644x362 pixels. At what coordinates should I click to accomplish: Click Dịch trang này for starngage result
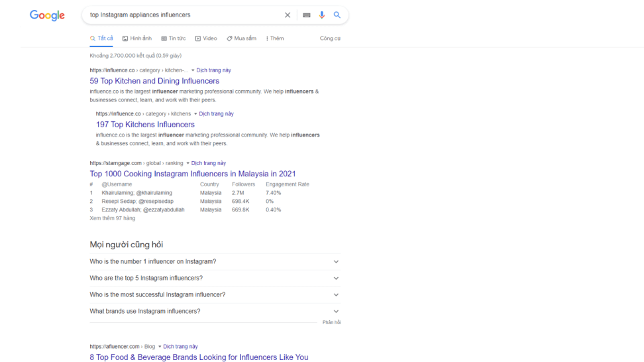[208, 163]
